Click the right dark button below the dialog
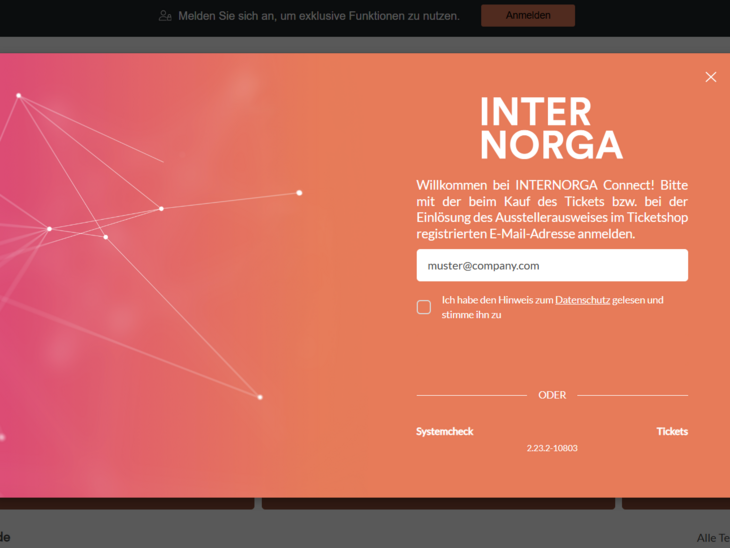Screen dimensions: 730x548 coord(676,503)
